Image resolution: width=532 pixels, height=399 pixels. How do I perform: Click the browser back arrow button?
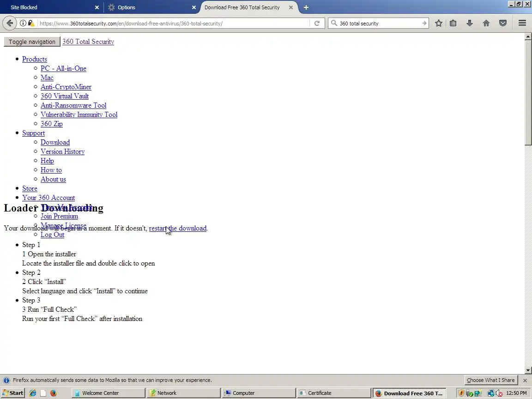pyautogui.click(x=10, y=23)
